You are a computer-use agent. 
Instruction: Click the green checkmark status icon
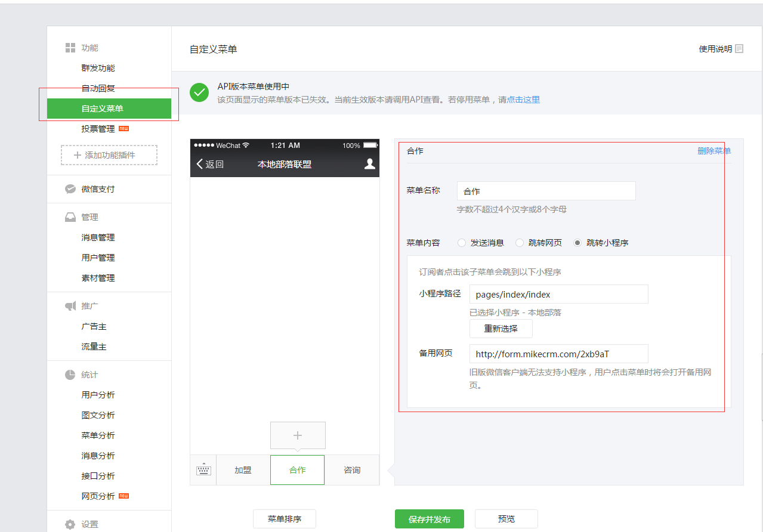[x=199, y=92]
